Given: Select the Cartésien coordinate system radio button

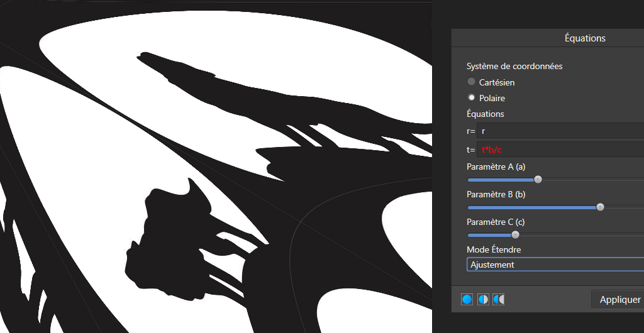Looking at the screenshot, I should click(x=472, y=82).
